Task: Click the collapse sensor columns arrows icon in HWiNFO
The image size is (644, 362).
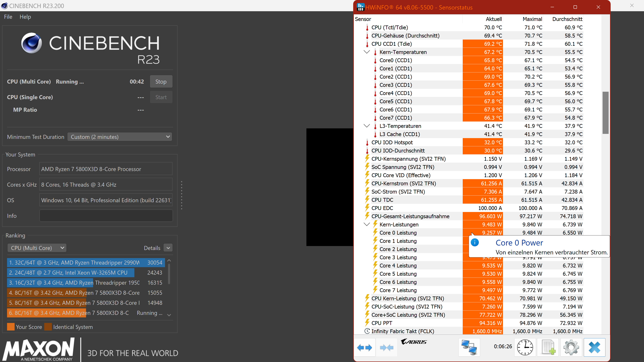Action: pyautogui.click(x=387, y=347)
